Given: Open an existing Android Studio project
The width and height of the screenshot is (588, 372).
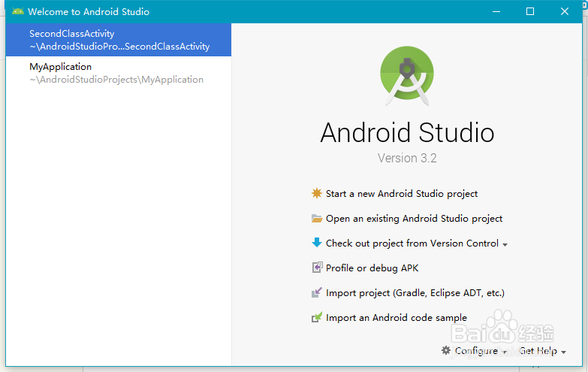Looking at the screenshot, I should coord(414,219).
